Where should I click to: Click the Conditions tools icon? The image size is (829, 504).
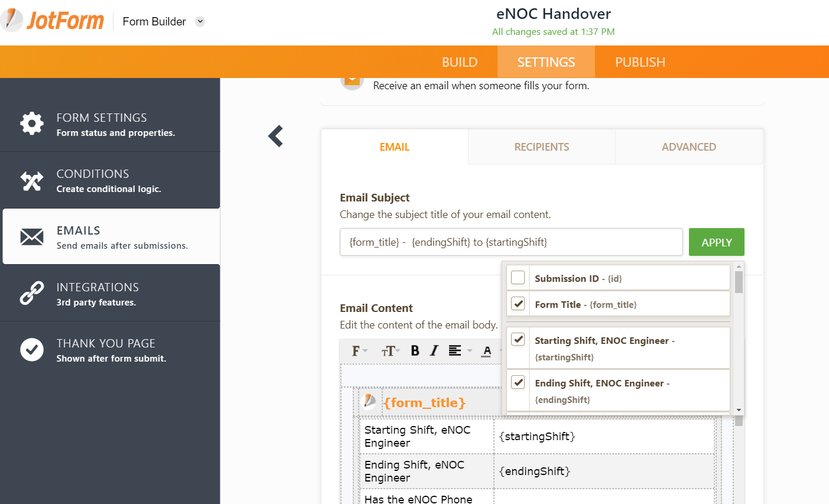coord(32,181)
